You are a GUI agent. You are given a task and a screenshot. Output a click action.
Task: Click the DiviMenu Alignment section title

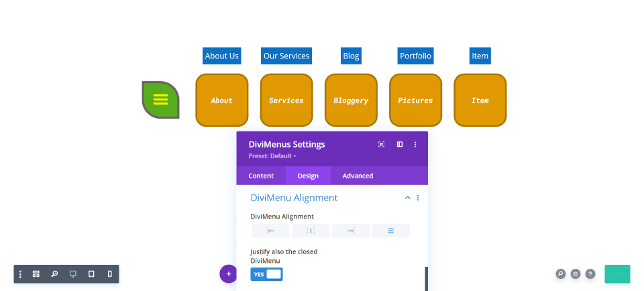coord(294,198)
